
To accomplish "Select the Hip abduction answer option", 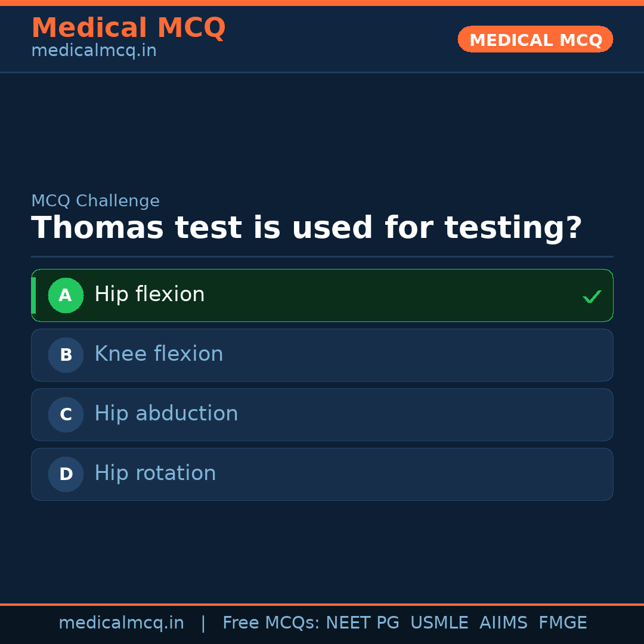I will tap(322, 414).
